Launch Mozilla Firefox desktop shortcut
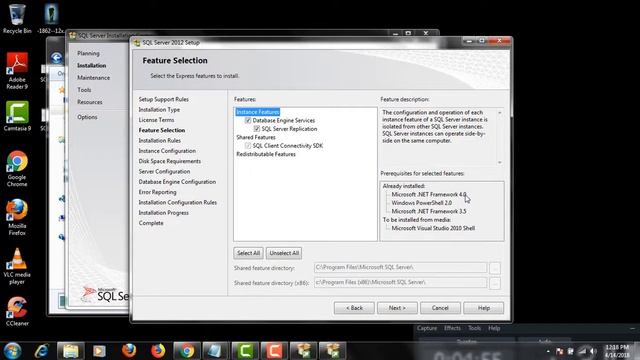This screenshot has height=360, width=640. click(17, 217)
